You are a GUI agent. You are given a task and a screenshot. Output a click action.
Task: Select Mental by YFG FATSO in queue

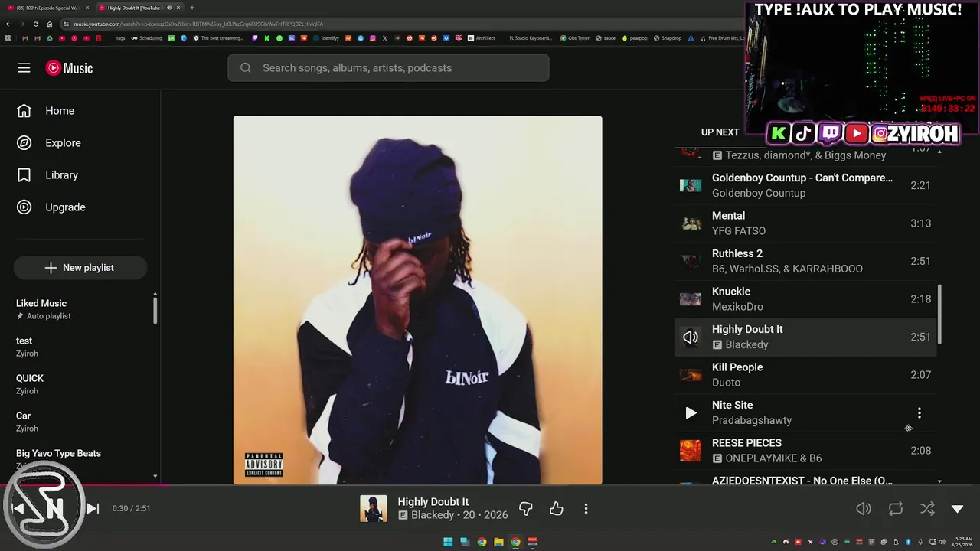click(805, 223)
